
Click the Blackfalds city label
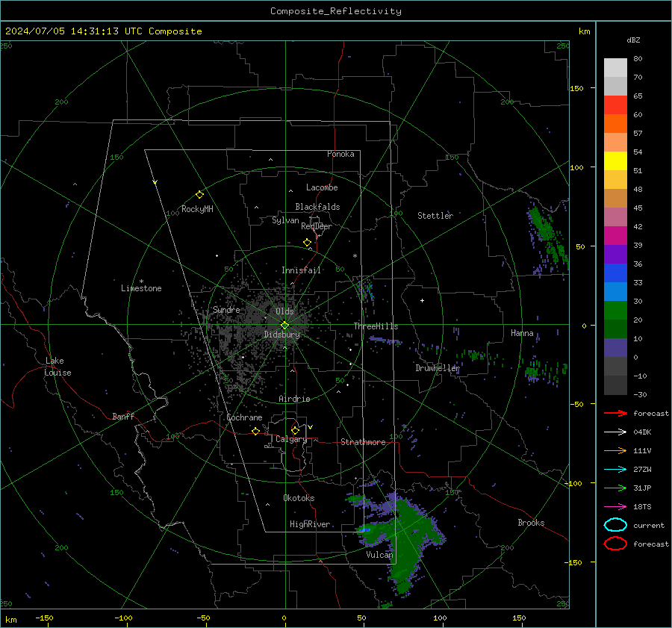click(x=317, y=207)
